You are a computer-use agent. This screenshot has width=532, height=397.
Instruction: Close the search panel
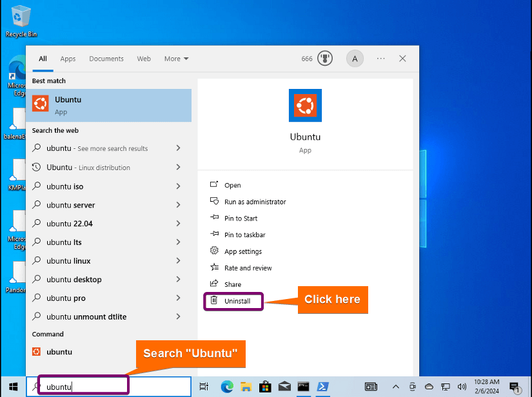pos(402,58)
